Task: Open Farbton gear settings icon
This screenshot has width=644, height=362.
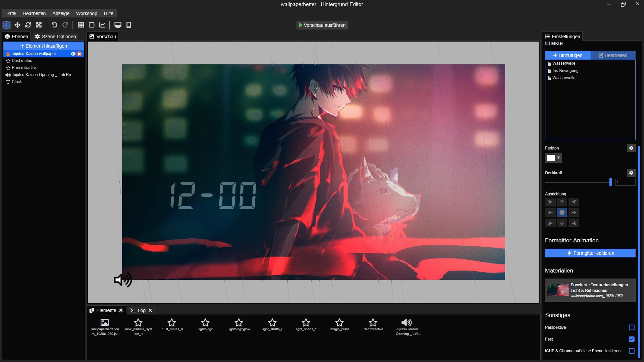Action: tap(631, 148)
